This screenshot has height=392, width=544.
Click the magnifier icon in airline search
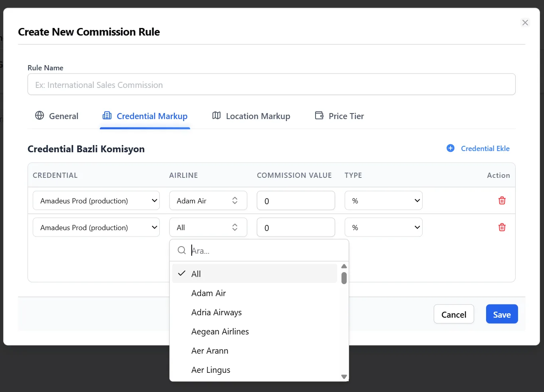click(182, 251)
